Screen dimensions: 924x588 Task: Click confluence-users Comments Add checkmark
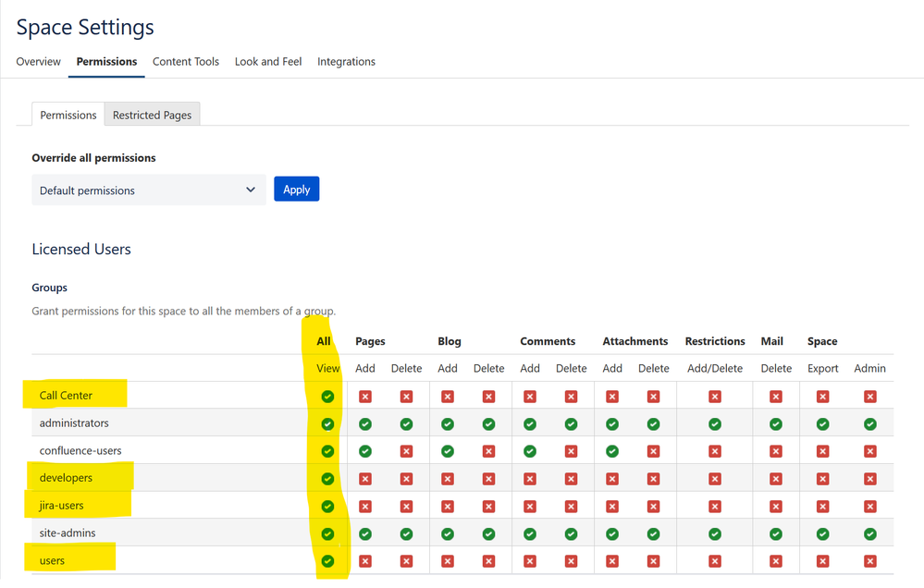pyautogui.click(x=530, y=451)
